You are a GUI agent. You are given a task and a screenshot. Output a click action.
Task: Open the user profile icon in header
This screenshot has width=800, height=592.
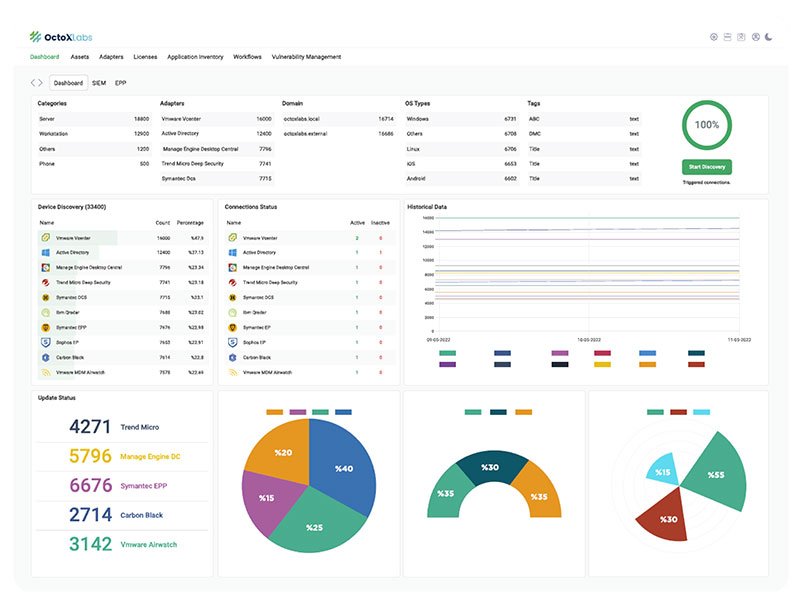point(756,37)
